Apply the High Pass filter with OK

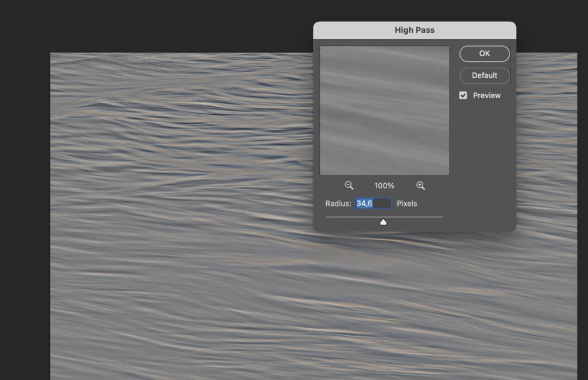(x=484, y=53)
